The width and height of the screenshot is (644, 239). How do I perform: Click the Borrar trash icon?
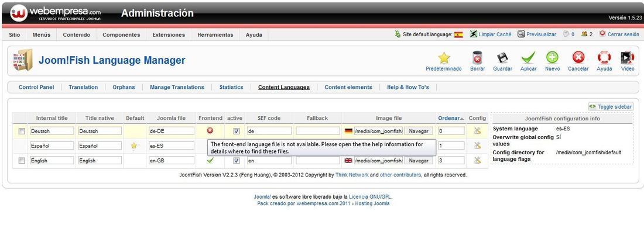click(x=477, y=58)
